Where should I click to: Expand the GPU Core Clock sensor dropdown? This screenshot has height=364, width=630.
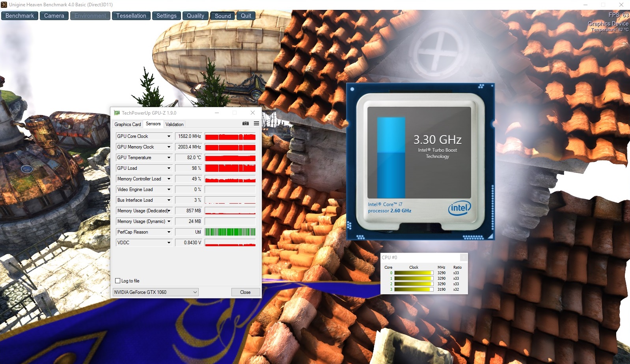coord(169,136)
